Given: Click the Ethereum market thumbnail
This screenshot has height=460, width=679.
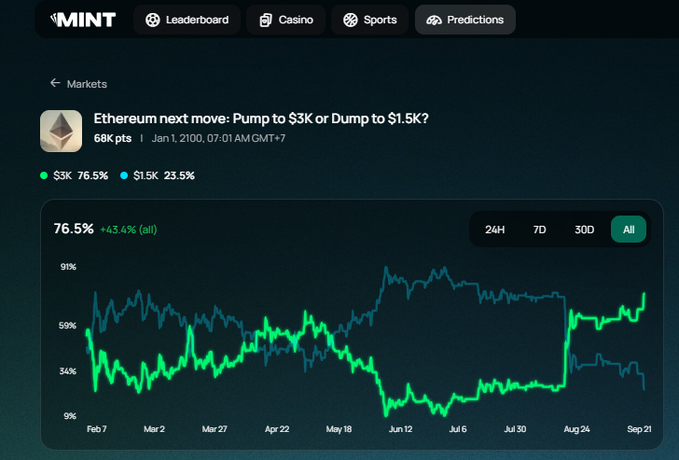Looking at the screenshot, I should coord(61,131).
